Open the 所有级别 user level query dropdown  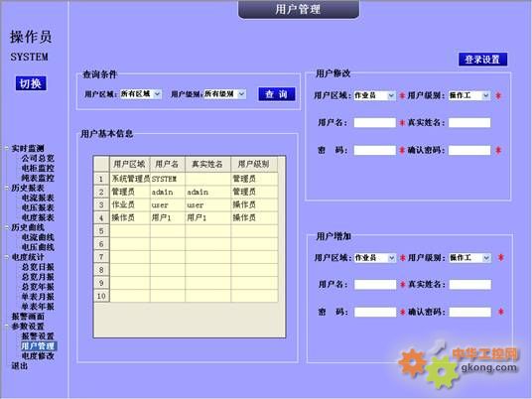click(x=225, y=94)
